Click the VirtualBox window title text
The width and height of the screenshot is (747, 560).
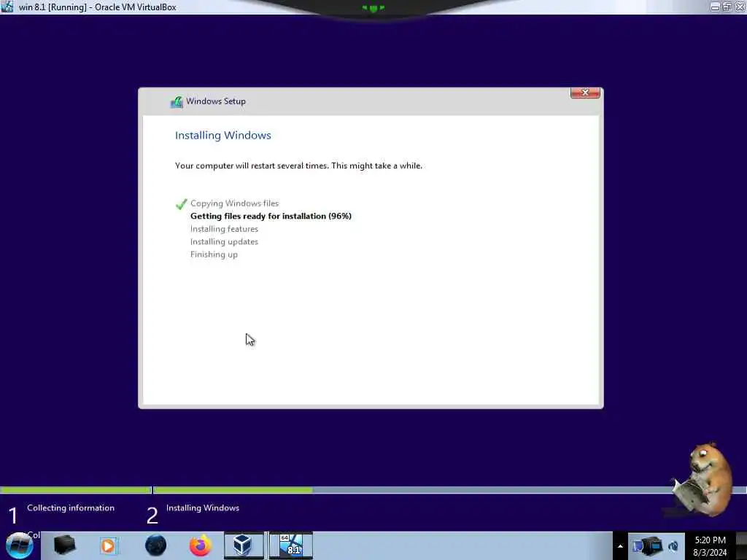click(97, 7)
